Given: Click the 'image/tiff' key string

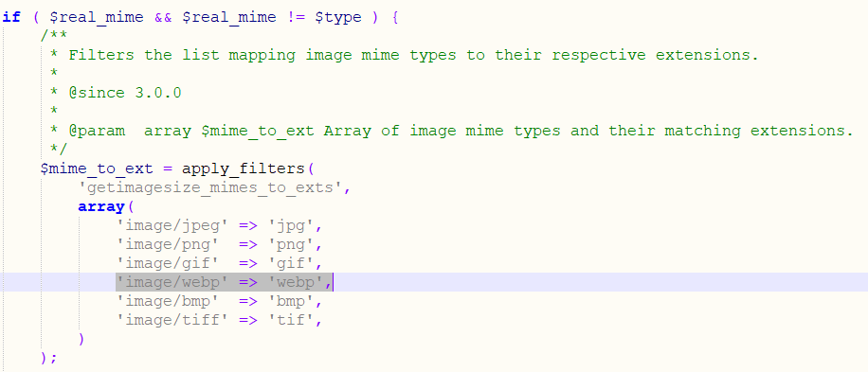Looking at the screenshot, I should click(172, 320).
